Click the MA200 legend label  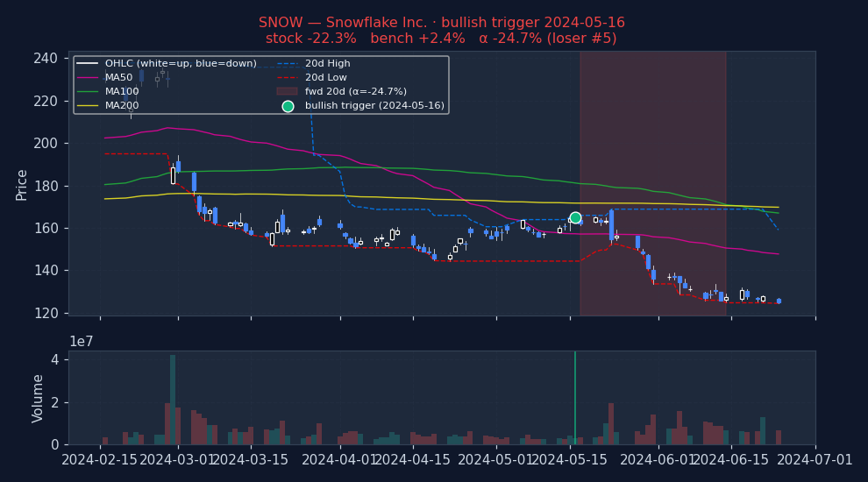pos(122,106)
